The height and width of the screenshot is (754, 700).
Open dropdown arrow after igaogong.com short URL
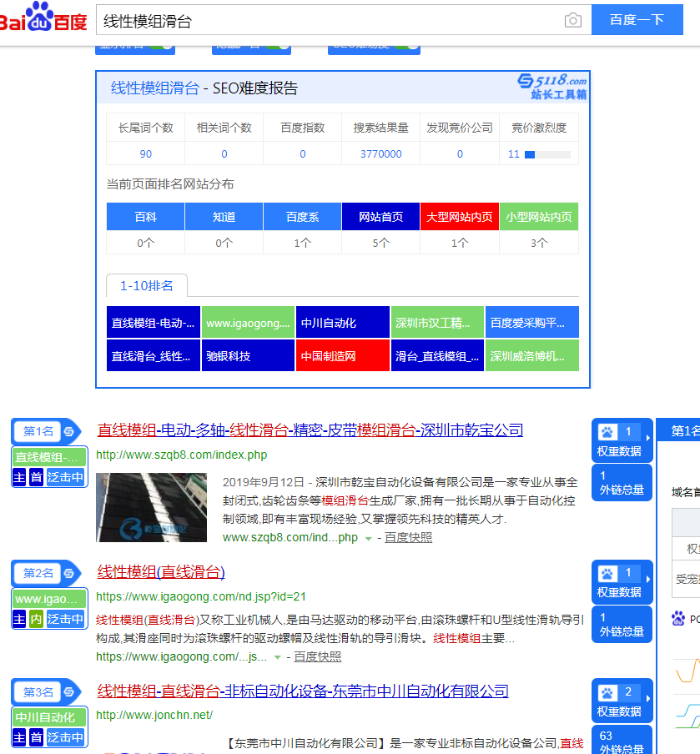tap(277, 657)
